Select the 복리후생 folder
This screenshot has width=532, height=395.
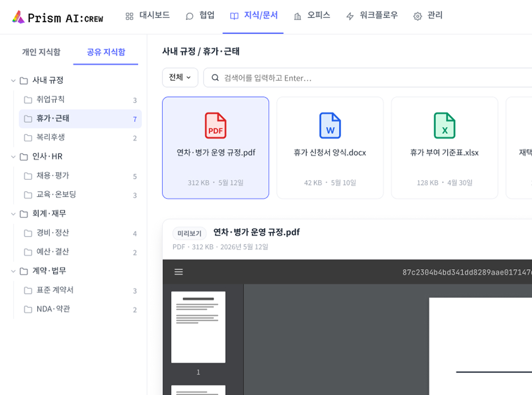tap(80, 138)
